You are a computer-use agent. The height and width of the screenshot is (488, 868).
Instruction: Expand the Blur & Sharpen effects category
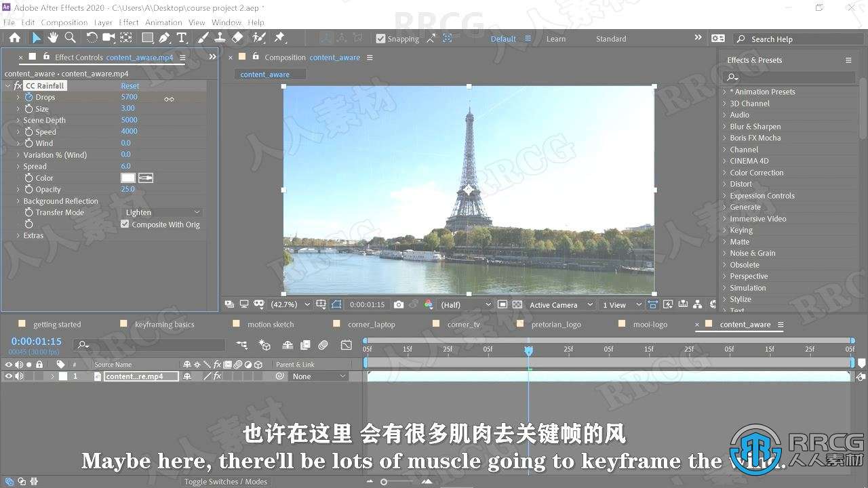(724, 127)
